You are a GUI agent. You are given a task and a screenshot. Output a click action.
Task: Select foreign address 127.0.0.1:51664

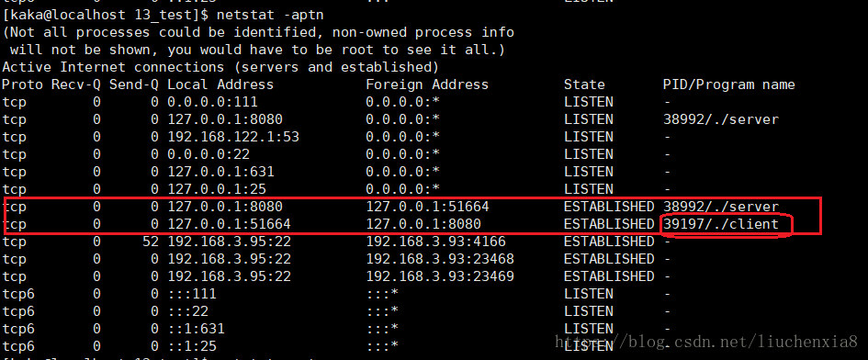click(427, 207)
